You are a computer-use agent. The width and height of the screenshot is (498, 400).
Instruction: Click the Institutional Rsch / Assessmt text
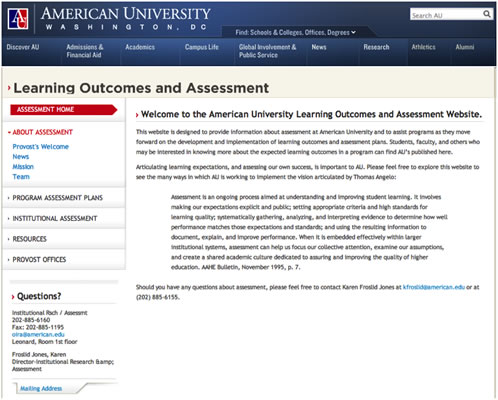pyautogui.click(x=50, y=313)
